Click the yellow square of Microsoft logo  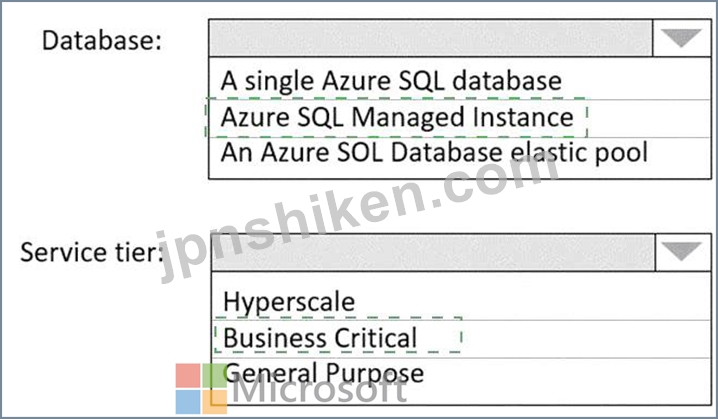pos(215,402)
